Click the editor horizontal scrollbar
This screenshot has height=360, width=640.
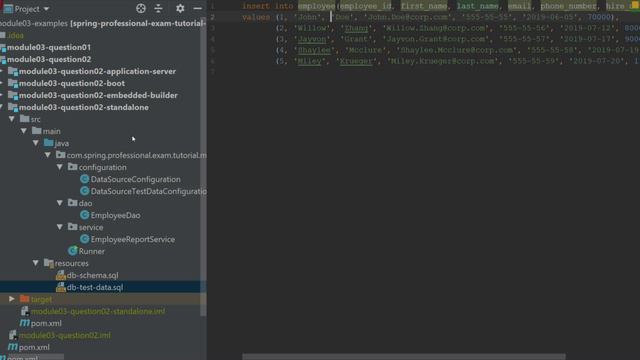pos(404,357)
